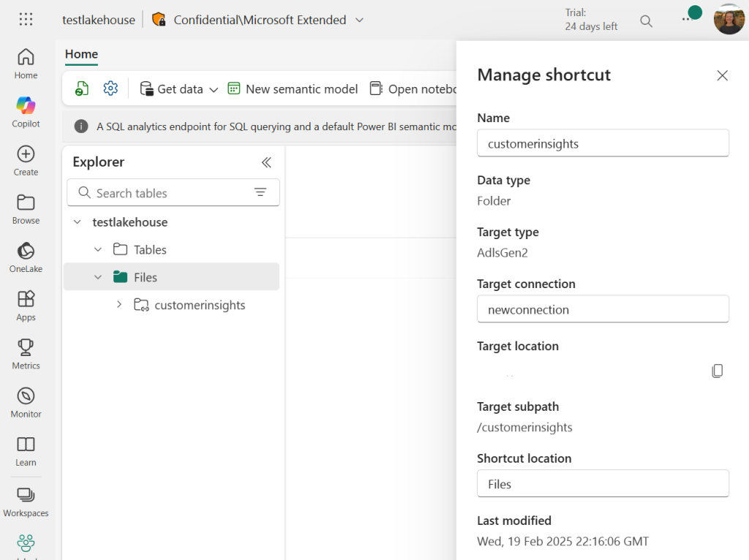Image resolution: width=749 pixels, height=560 pixels.
Task: Click the Trial 24 days left text
Action: coord(591,20)
